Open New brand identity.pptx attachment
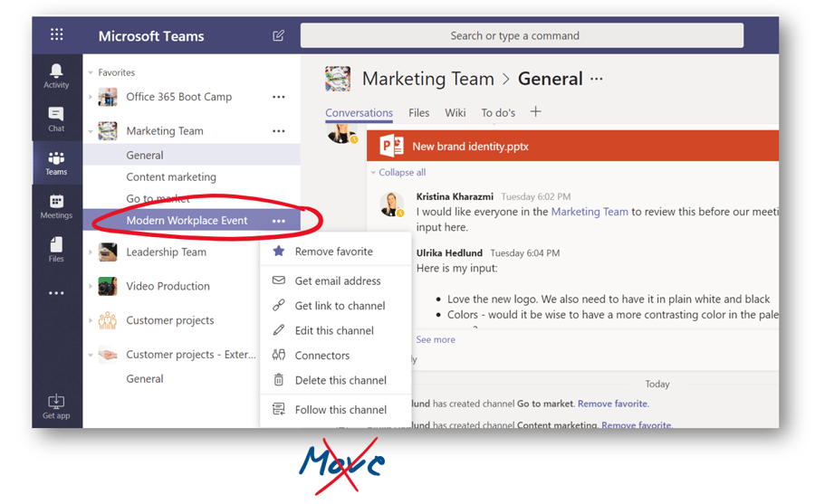This screenshot has width=815, height=504. click(572, 146)
